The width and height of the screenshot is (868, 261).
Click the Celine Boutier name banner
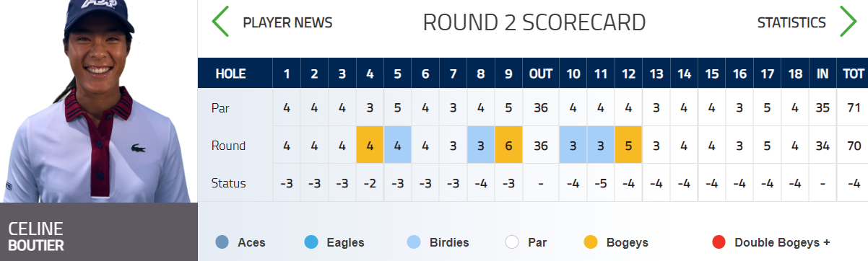pos(98,232)
